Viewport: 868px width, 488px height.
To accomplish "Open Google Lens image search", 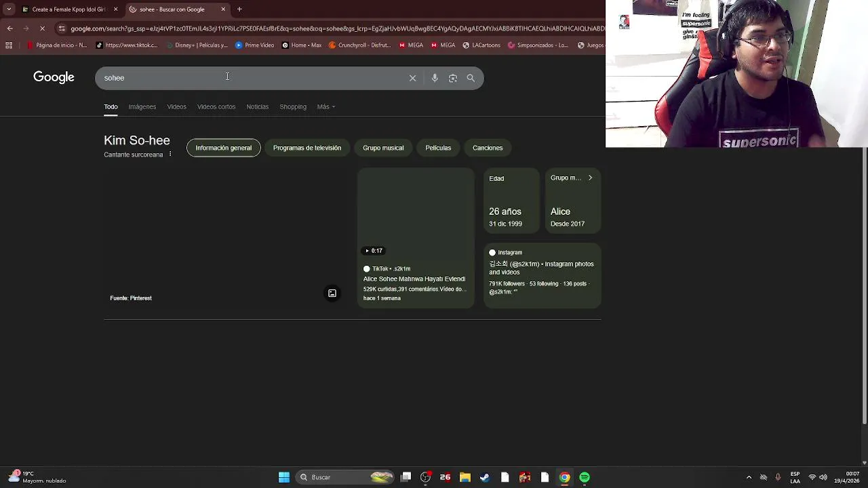I will click(453, 78).
